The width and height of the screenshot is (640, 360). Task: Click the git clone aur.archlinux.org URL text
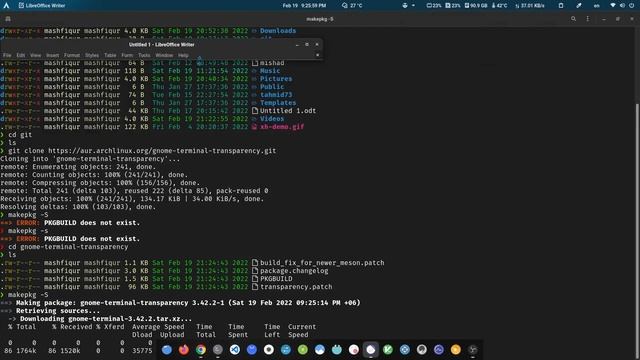click(x=162, y=151)
